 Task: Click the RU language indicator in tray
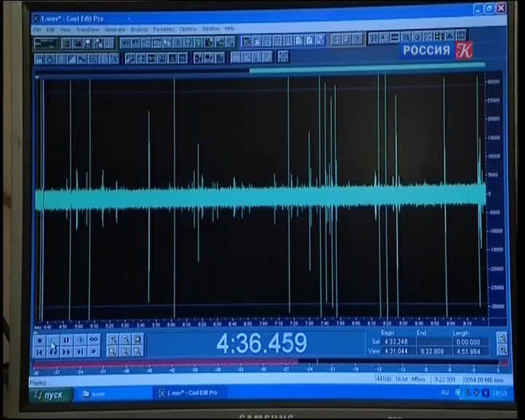click(x=445, y=393)
